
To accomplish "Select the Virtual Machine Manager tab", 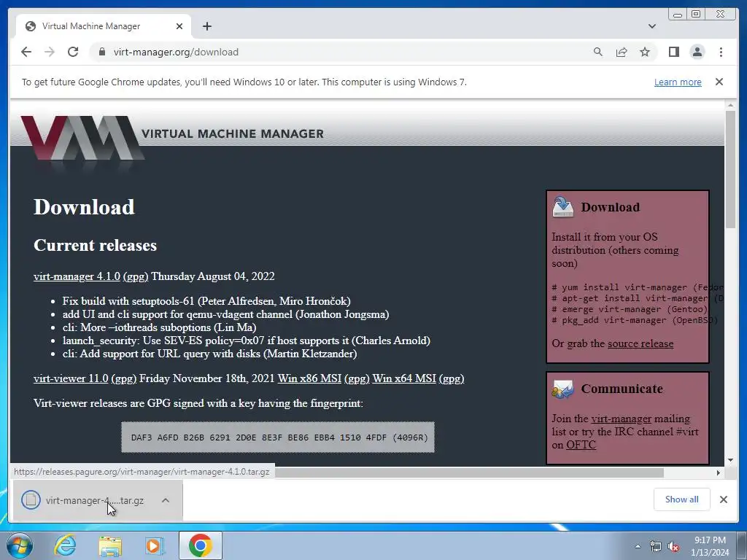I will click(x=104, y=26).
